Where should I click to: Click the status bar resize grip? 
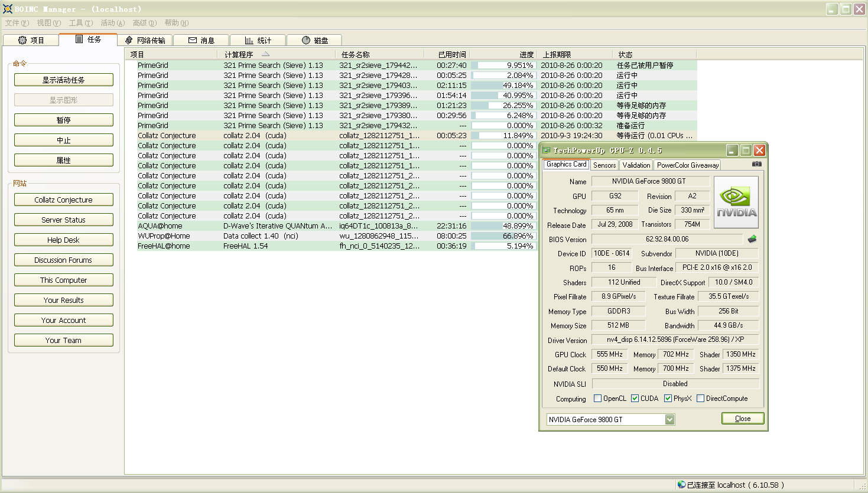862,487
